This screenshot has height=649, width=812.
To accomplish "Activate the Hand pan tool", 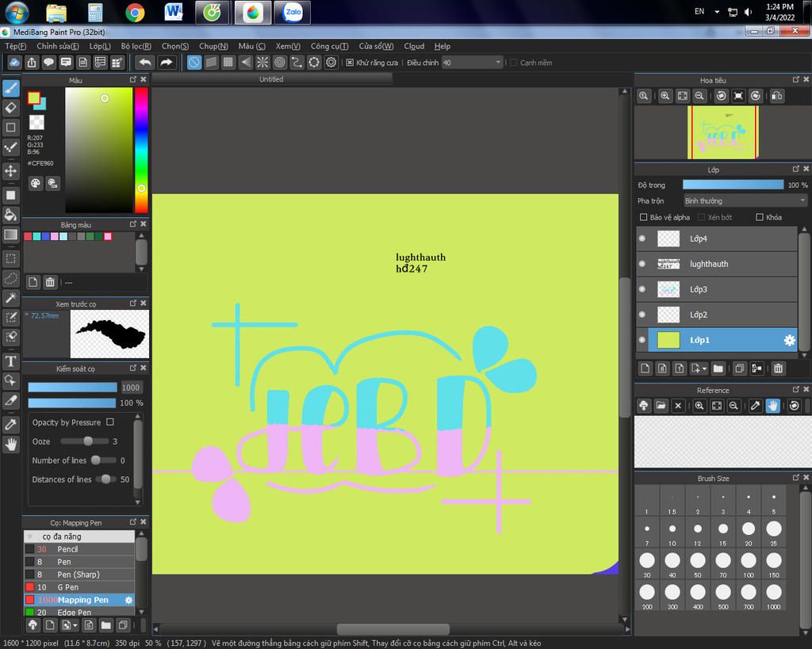I will (x=11, y=444).
